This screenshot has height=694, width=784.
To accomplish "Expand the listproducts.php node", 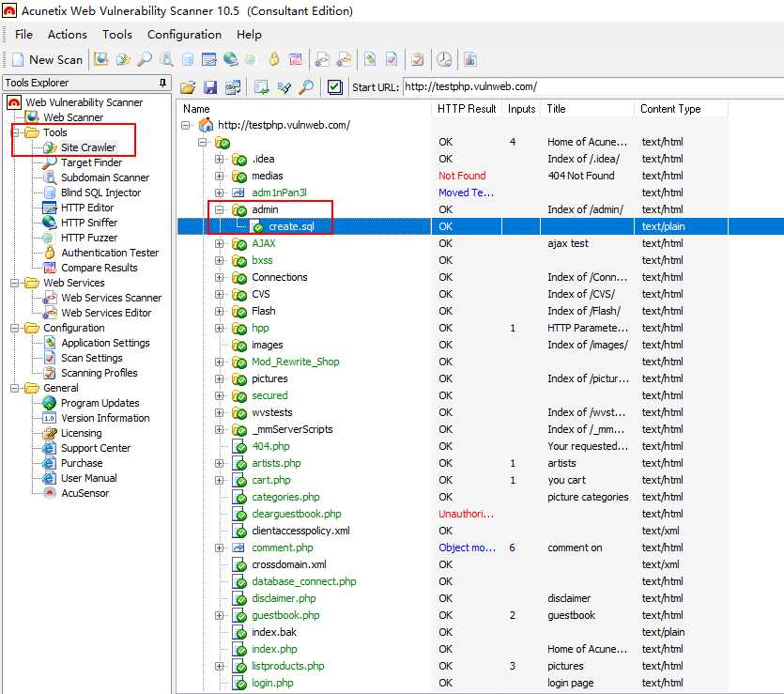I will click(x=219, y=666).
